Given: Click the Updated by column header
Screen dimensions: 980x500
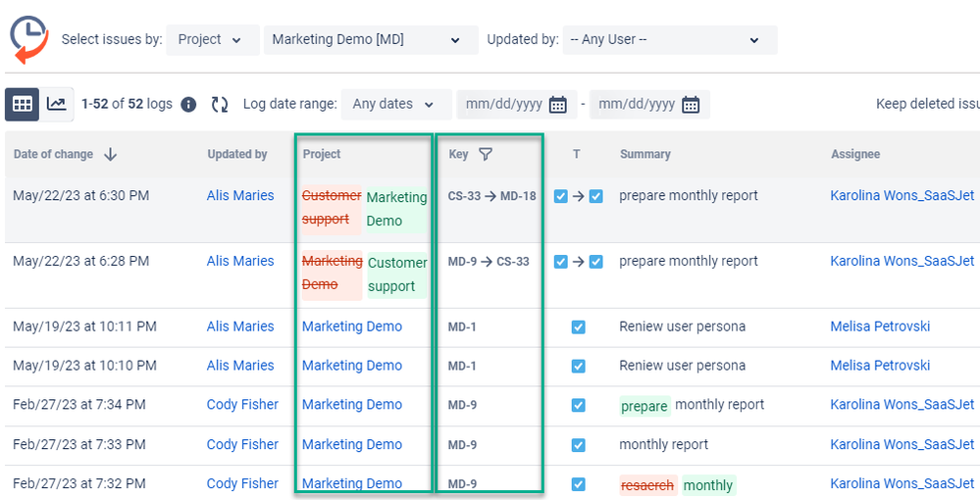Looking at the screenshot, I should (237, 154).
